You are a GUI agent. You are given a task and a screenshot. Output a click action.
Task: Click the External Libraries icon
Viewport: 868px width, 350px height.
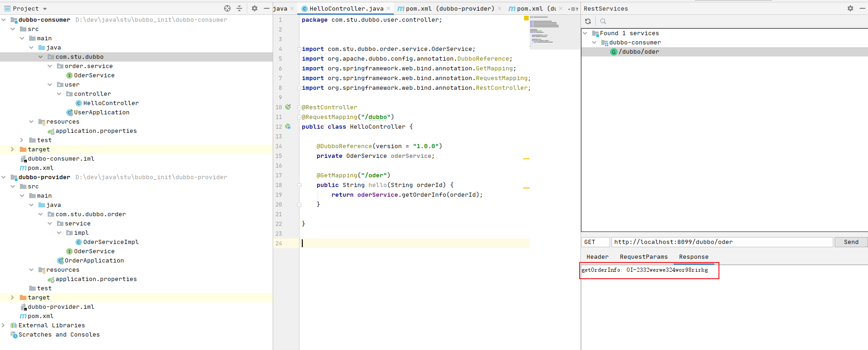pyautogui.click(x=14, y=325)
